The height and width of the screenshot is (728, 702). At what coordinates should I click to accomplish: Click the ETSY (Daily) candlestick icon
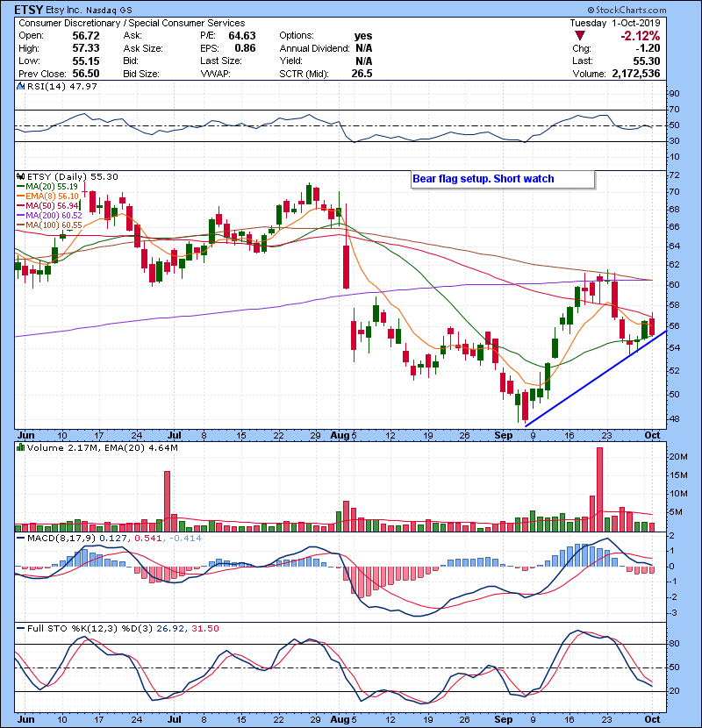point(20,176)
